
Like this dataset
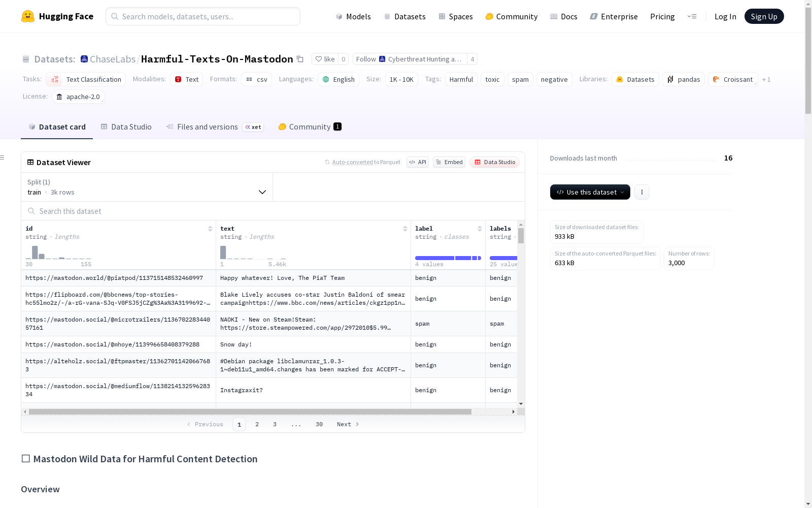tap(325, 59)
